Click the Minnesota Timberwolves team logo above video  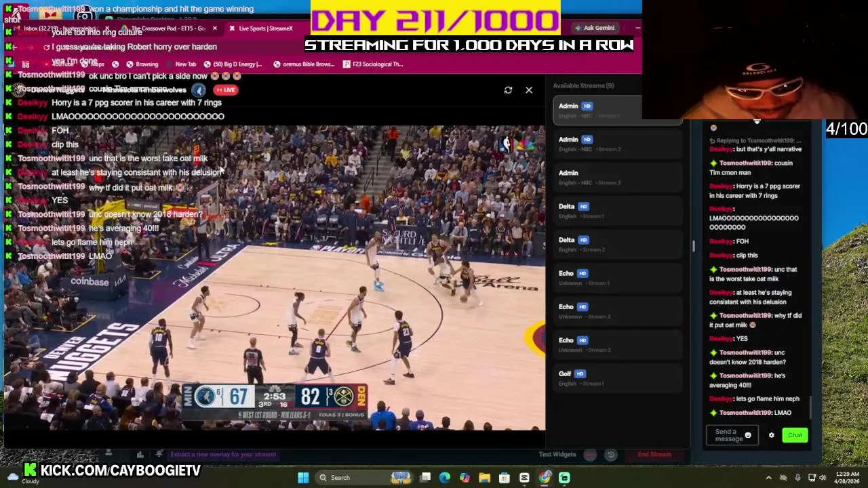tap(199, 89)
